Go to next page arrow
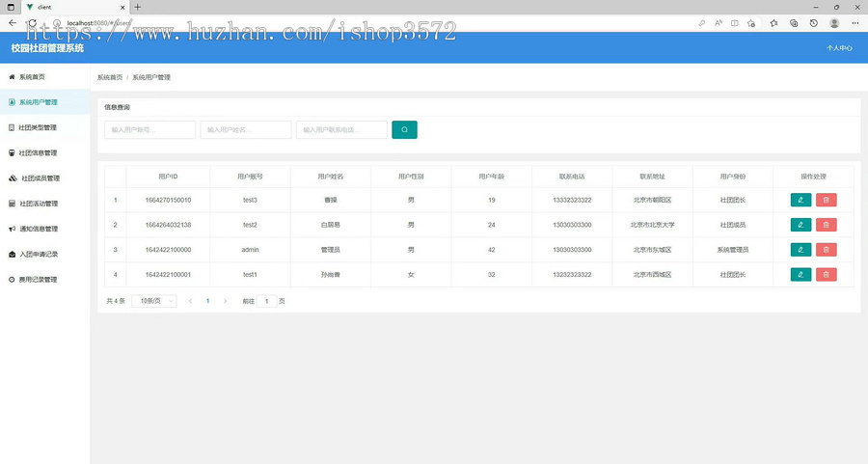Viewport: 868px width, 464px height. [x=226, y=301]
